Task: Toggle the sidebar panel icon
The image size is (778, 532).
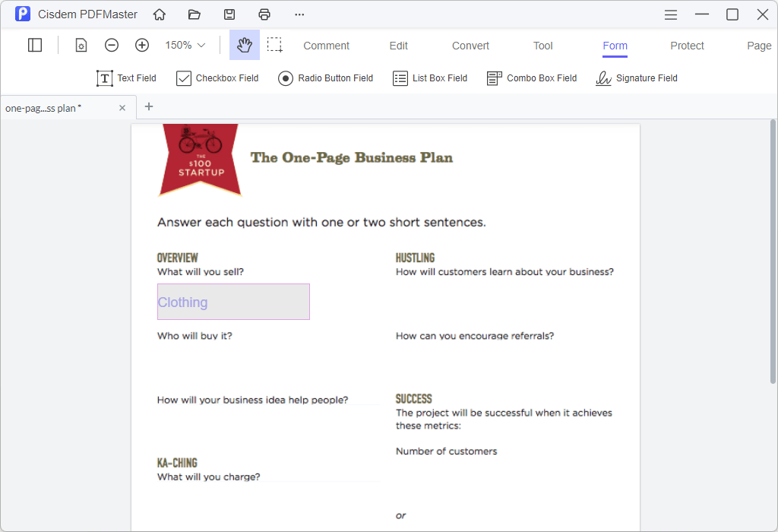Action: click(x=35, y=45)
